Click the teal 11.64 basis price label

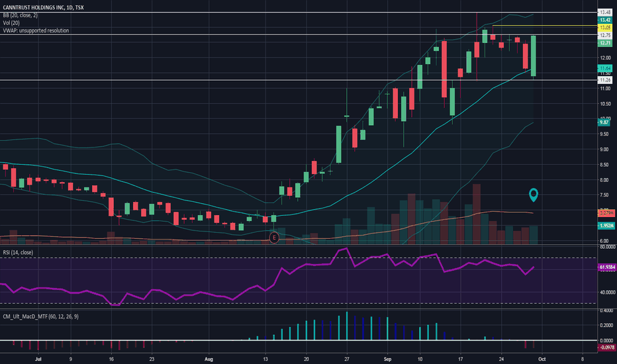[605, 68]
